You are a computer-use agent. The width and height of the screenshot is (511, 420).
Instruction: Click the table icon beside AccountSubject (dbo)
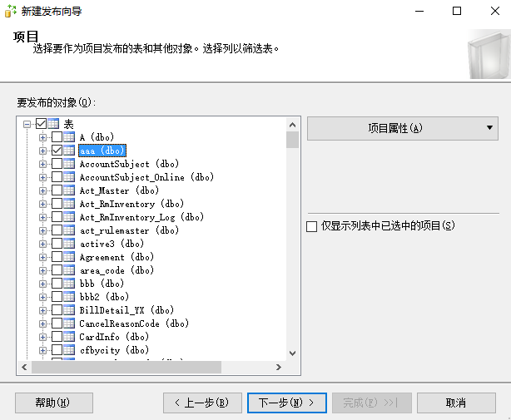coord(70,164)
